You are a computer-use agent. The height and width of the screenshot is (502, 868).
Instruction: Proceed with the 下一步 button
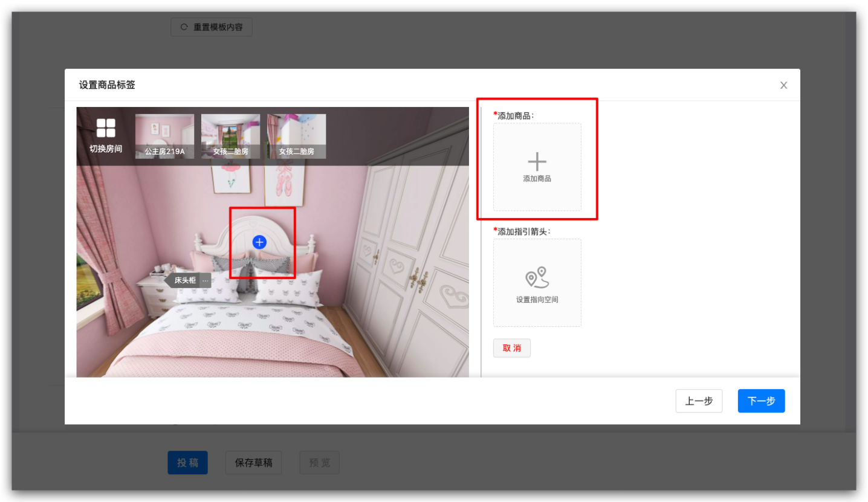point(761,401)
